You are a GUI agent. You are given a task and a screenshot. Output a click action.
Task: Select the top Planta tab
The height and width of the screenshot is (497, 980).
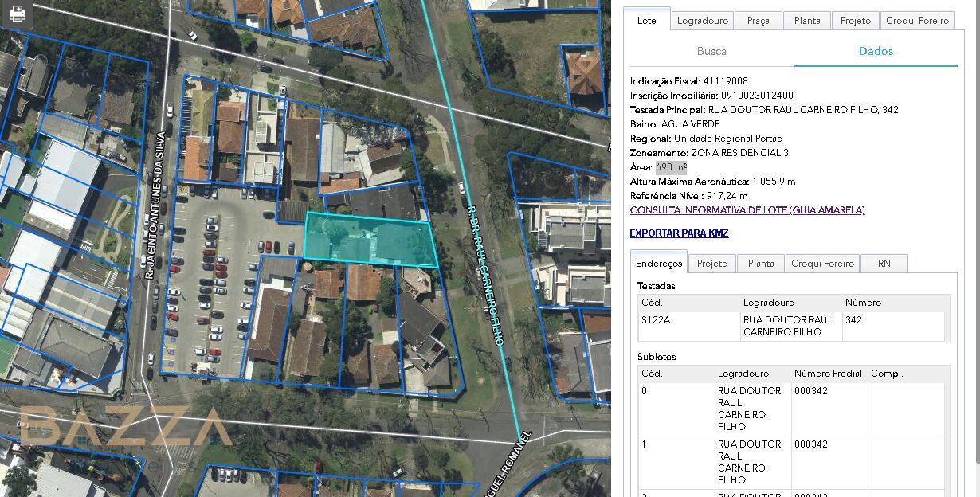click(x=806, y=21)
